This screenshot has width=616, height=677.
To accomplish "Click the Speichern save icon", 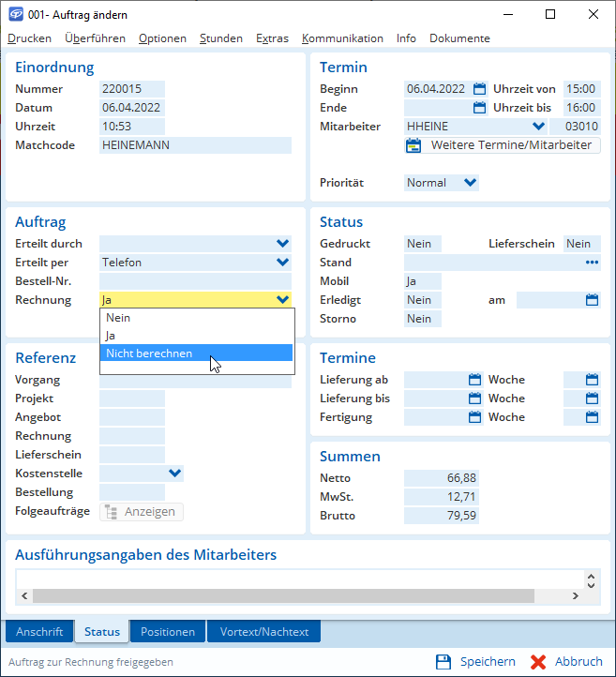I will point(444,661).
